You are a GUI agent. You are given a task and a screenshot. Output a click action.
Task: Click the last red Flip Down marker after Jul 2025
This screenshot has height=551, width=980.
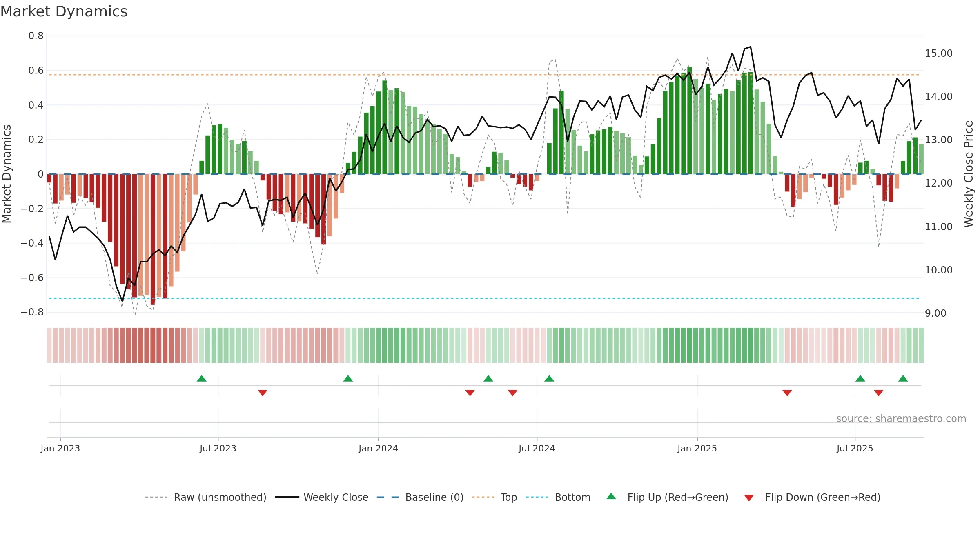(879, 393)
